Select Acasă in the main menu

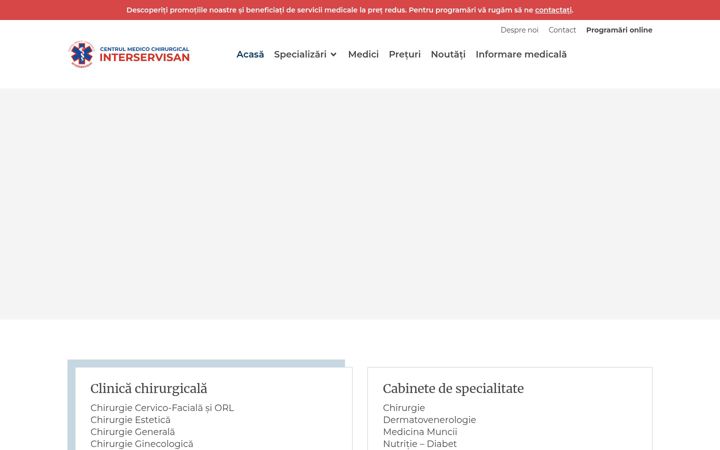[250, 54]
